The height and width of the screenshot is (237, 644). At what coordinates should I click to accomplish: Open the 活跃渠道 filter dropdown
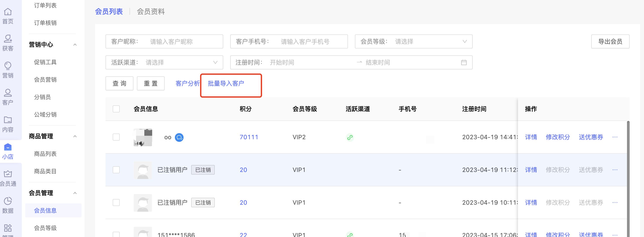pyautogui.click(x=164, y=62)
